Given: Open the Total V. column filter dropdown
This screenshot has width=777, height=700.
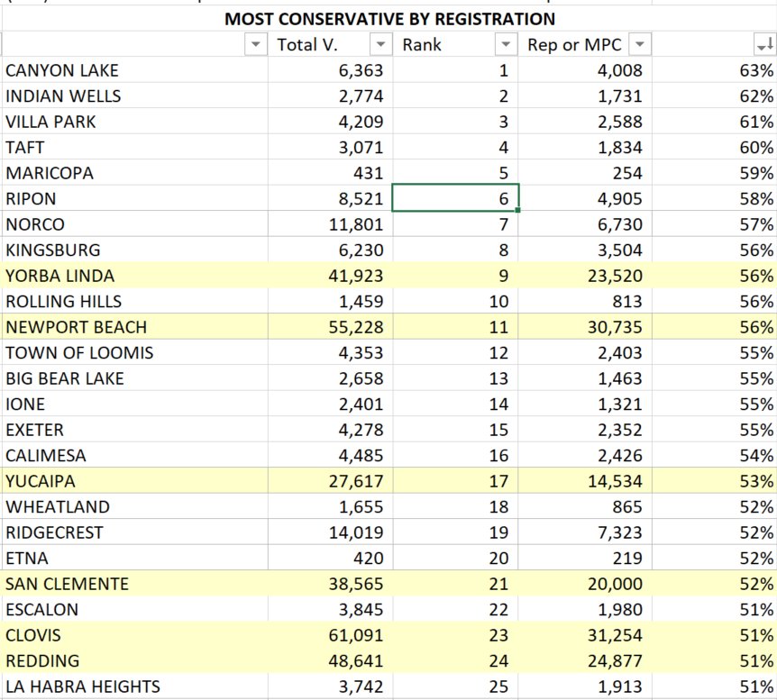Looking at the screenshot, I should click(x=380, y=44).
